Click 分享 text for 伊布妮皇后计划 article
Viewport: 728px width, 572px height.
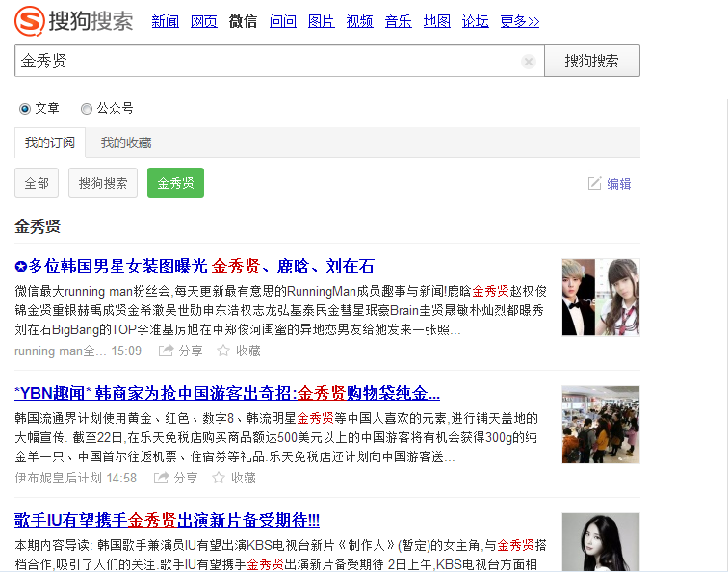[186, 478]
